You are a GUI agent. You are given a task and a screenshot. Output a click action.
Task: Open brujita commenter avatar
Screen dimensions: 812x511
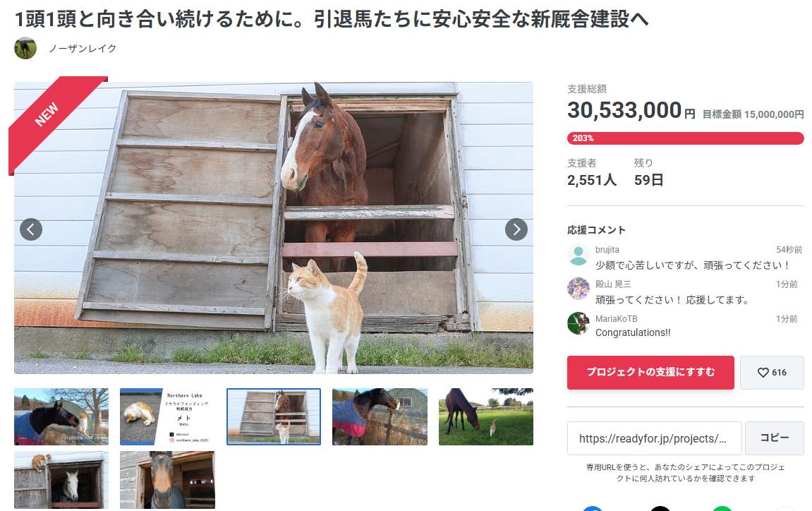(x=578, y=255)
